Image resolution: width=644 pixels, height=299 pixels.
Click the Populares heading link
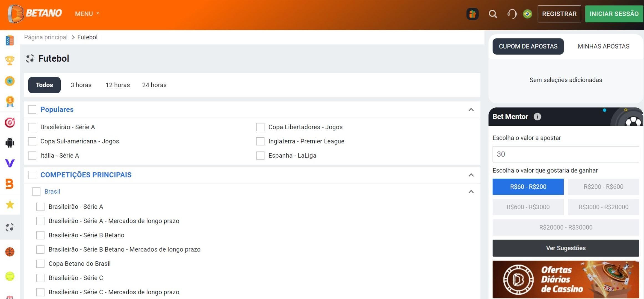point(57,110)
